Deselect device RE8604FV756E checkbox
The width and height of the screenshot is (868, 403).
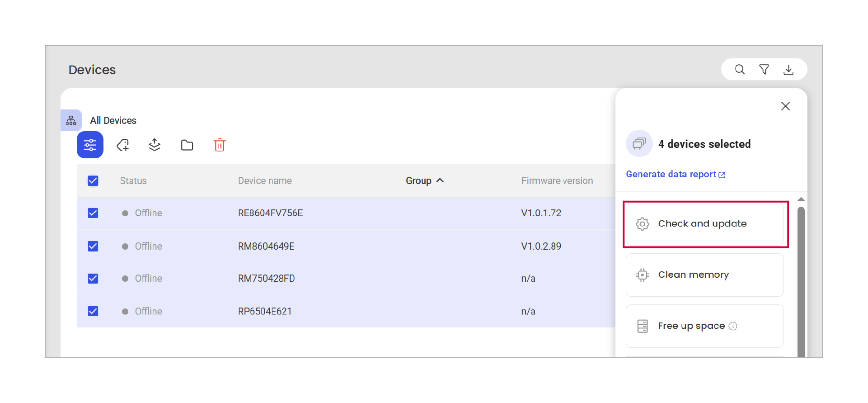click(x=93, y=213)
